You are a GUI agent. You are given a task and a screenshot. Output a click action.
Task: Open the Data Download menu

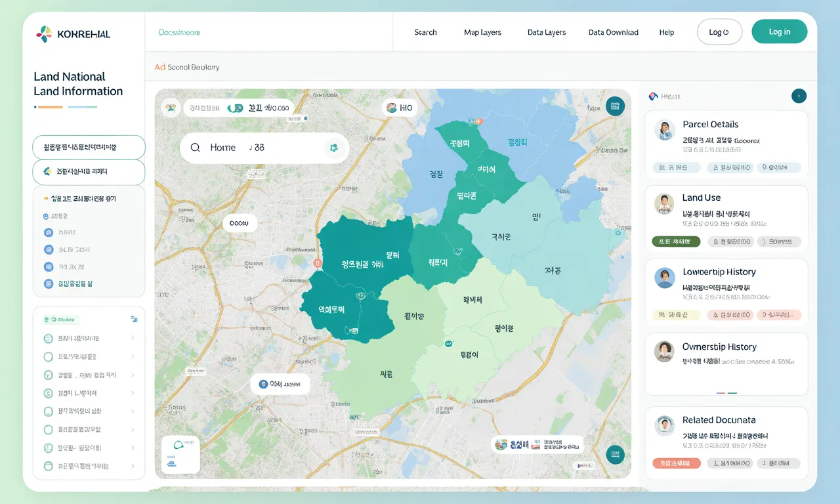[x=614, y=32]
